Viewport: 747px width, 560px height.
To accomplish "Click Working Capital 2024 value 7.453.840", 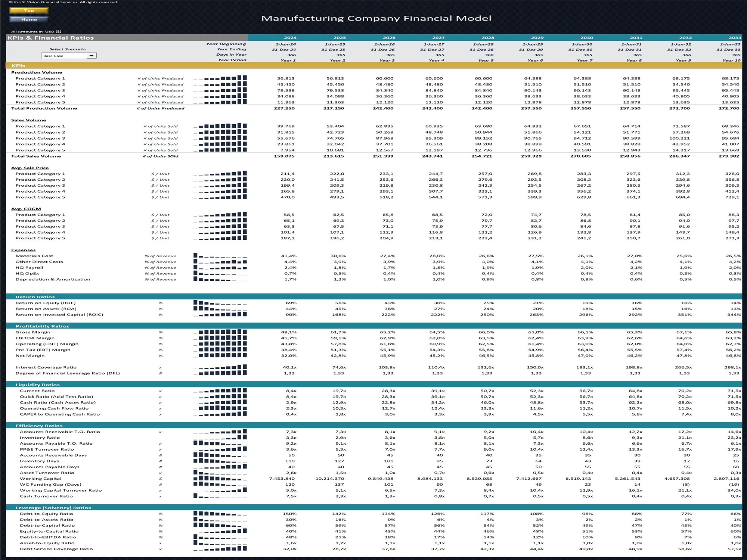I will 282,479.
